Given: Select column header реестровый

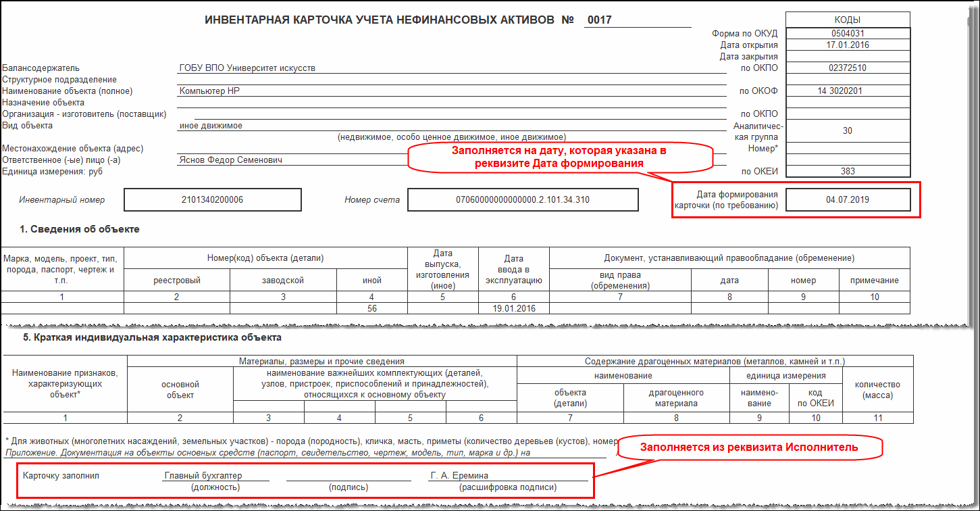Looking at the screenshot, I should coord(177,280).
